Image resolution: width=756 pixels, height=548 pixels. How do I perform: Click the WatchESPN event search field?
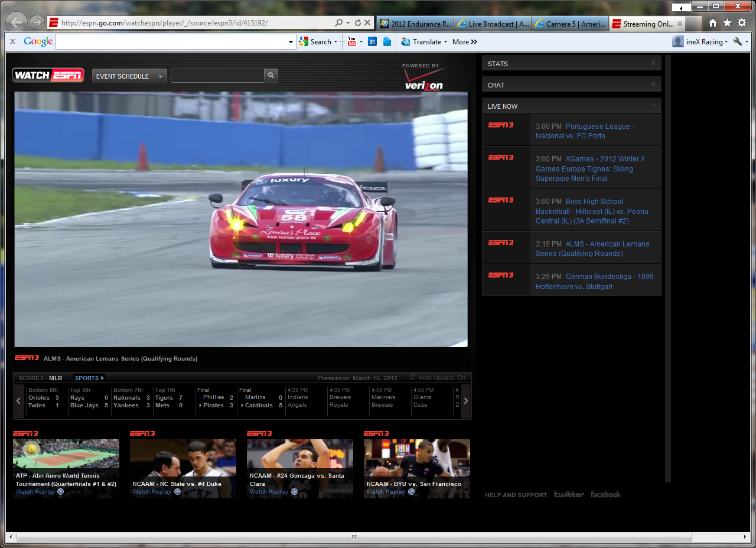[x=217, y=76]
